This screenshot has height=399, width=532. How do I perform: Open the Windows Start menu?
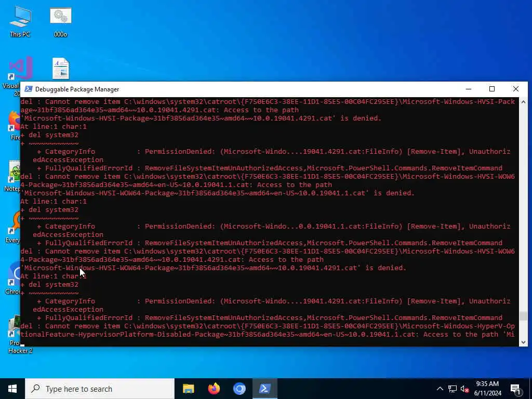[x=12, y=389]
